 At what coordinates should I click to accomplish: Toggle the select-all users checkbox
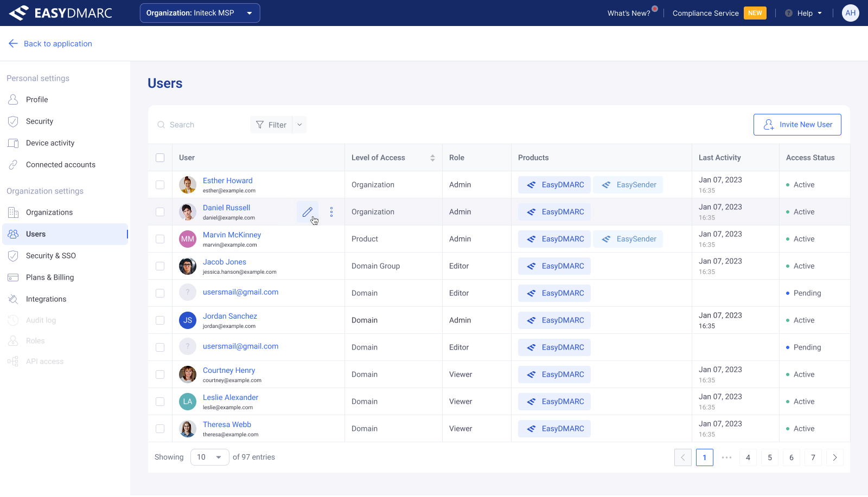tap(160, 158)
